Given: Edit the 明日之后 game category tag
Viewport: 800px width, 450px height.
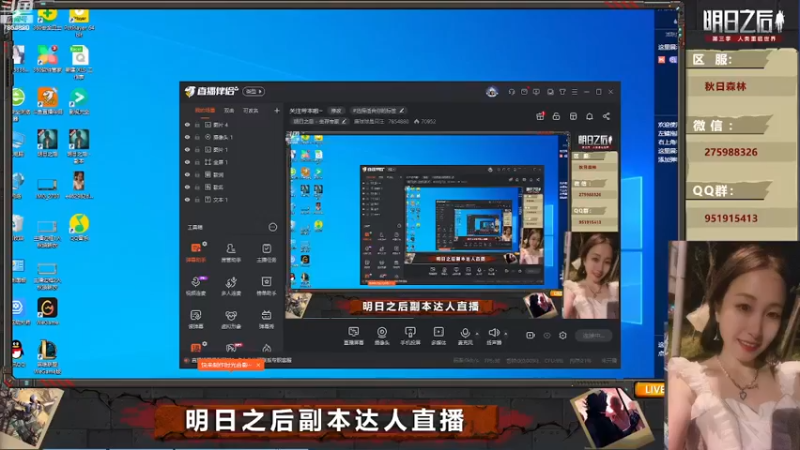Looking at the screenshot, I should click(320, 121).
